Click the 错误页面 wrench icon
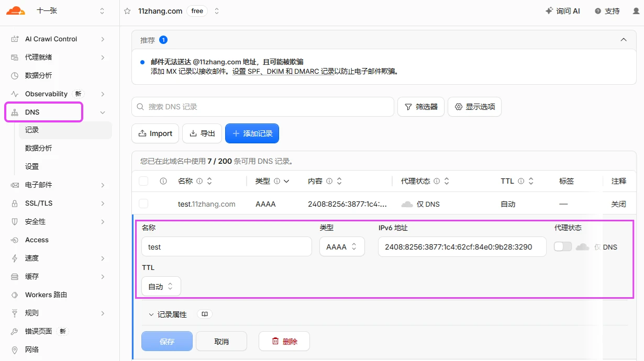 pos(15,332)
